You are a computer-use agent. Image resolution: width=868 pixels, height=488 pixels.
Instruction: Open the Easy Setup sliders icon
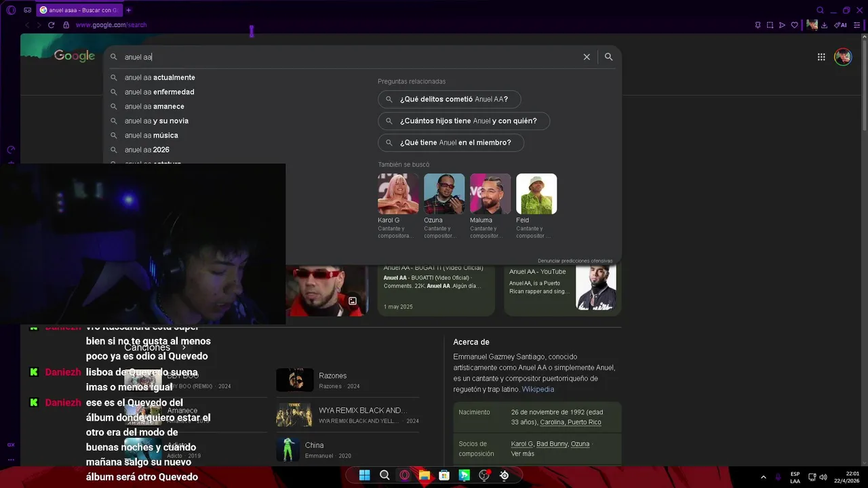tap(857, 25)
